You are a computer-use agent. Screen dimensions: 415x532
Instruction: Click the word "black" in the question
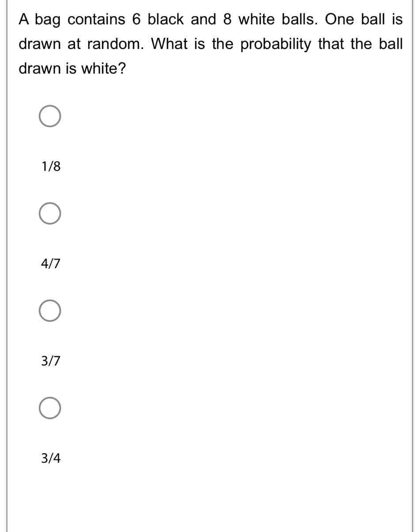tap(166, 19)
